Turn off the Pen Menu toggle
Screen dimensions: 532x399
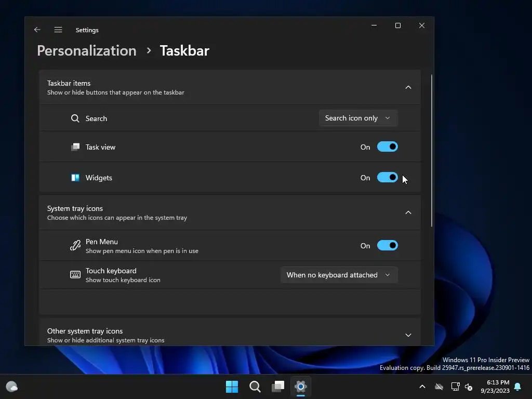388,245
